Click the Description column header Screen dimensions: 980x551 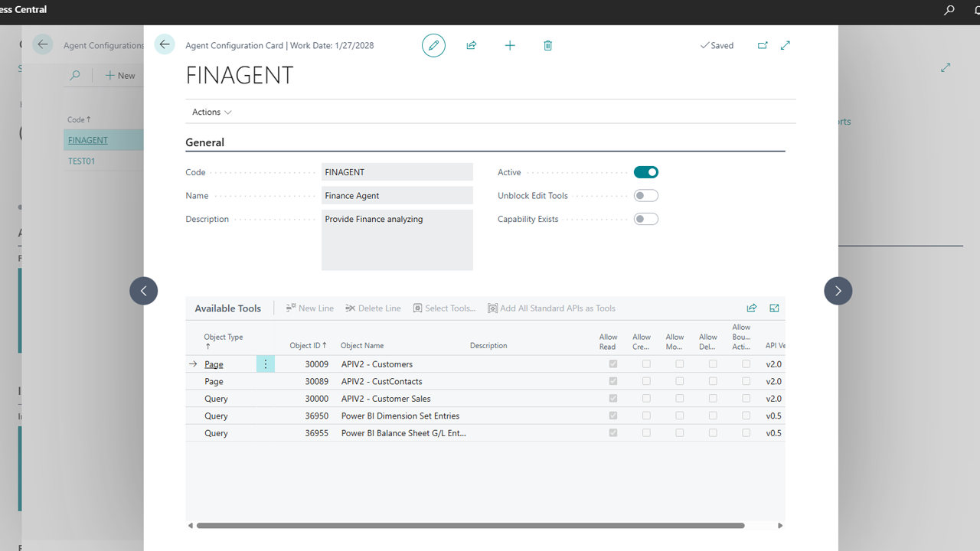coord(488,346)
